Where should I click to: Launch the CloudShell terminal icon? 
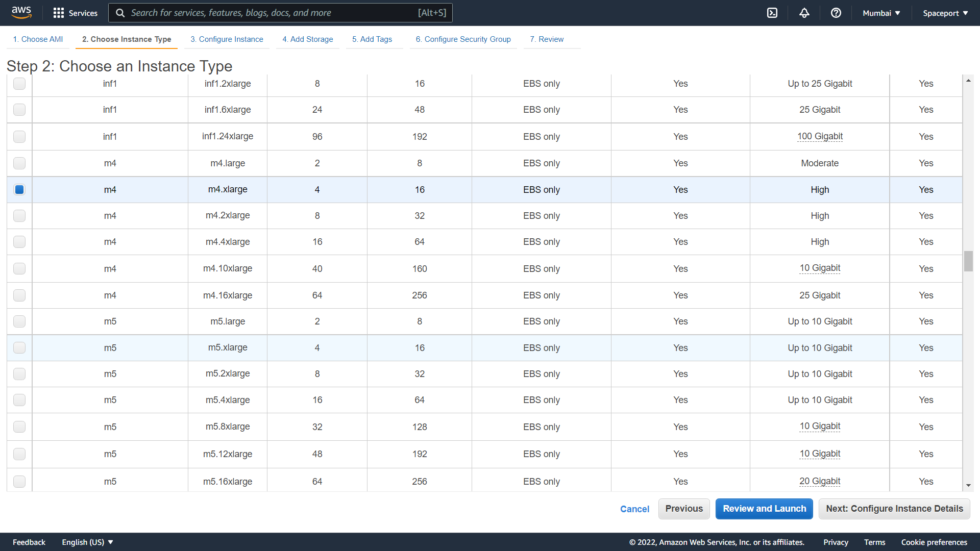[x=772, y=13]
